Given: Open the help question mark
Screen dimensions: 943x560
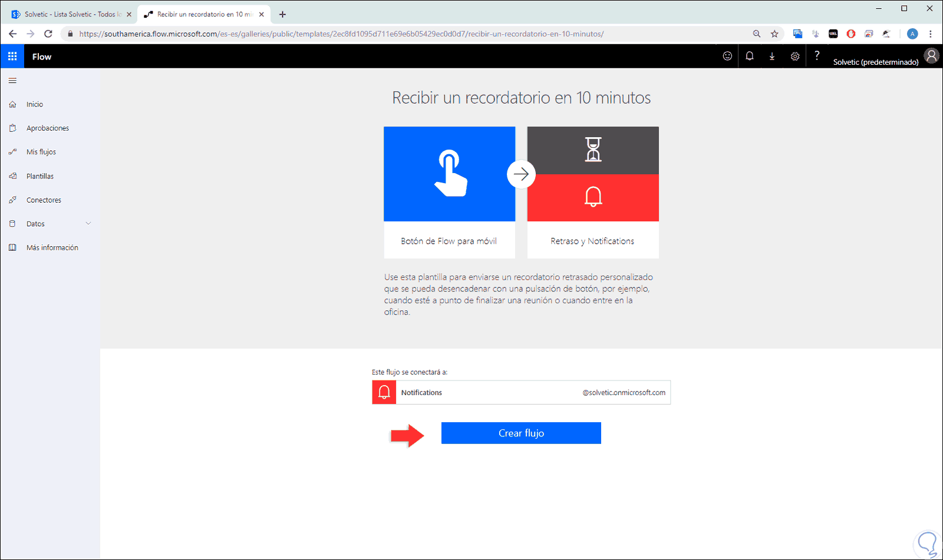Looking at the screenshot, I should coord(817,55).
